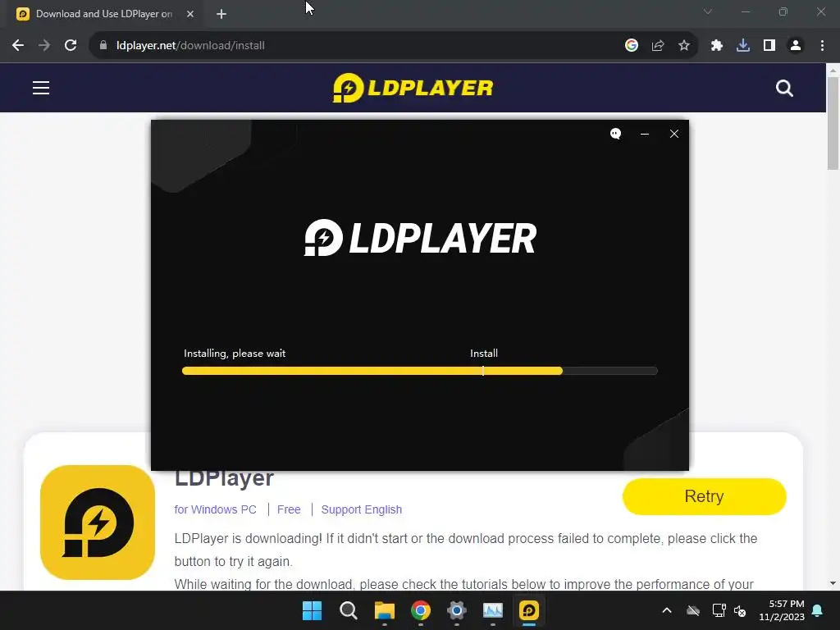Click the large yellow LDPlayer app icon
The height and width of the screenshot is (630, 840).
(98, 523)
